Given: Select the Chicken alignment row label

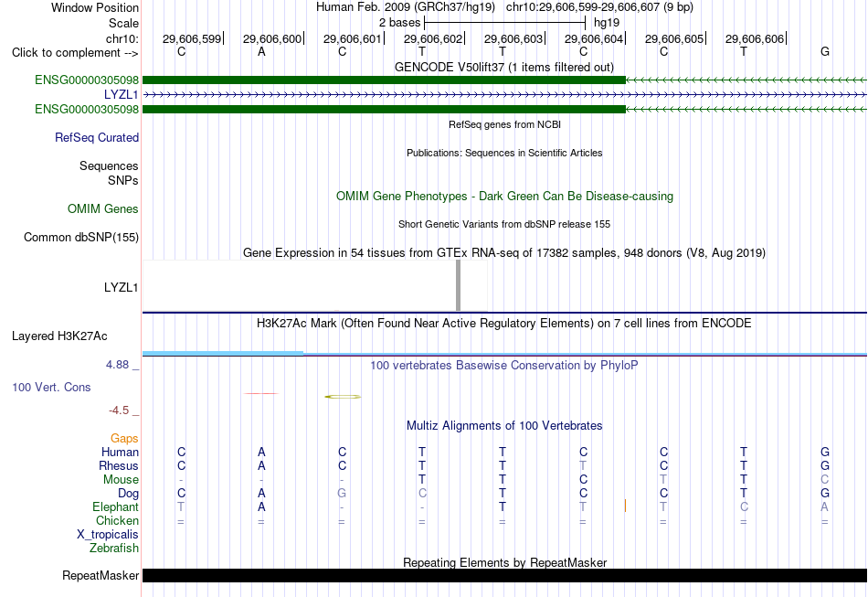Looking at the screenshot, I should [117, 520].
